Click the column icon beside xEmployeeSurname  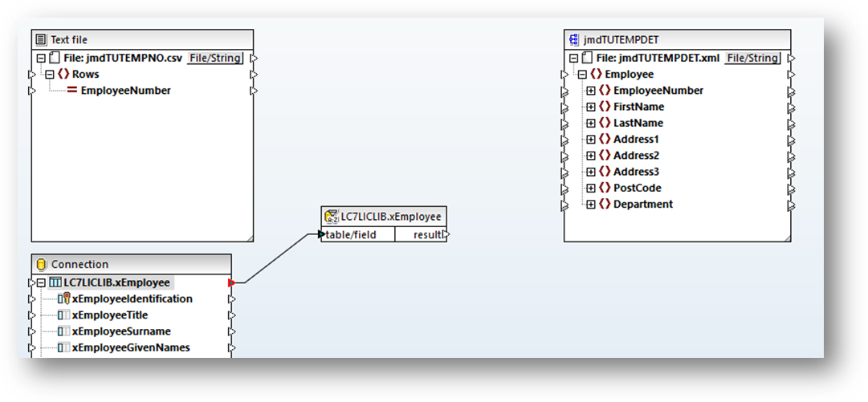[x=64, y=331]
